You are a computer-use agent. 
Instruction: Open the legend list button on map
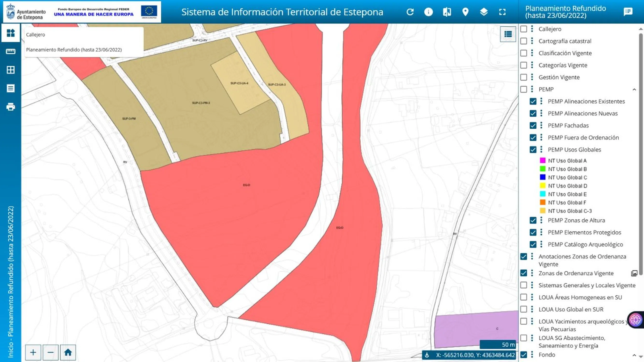[508, 34]
